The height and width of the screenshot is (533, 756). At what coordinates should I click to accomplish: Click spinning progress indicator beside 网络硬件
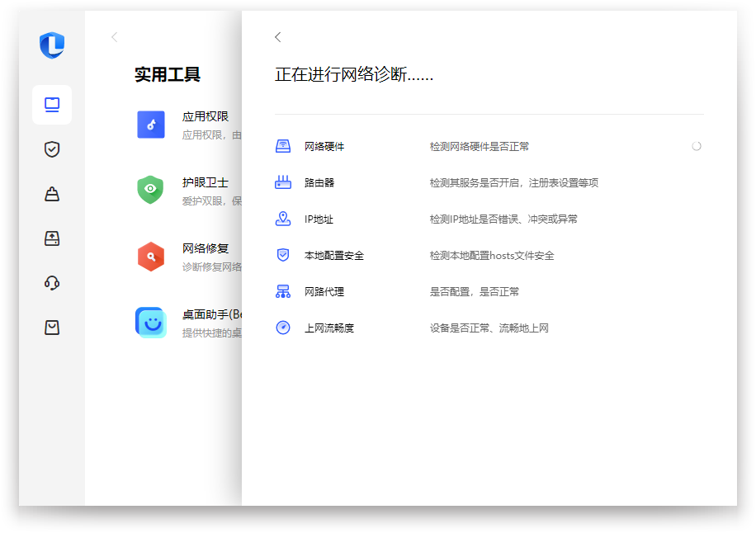tap(697, 145)
